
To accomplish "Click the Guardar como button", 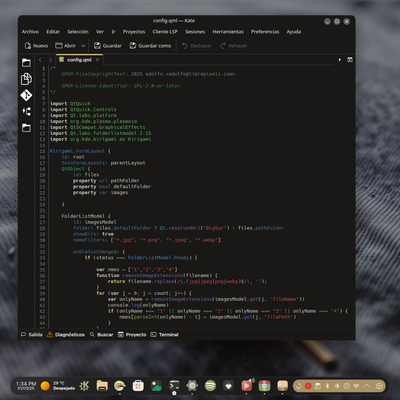I will (150, 46).
